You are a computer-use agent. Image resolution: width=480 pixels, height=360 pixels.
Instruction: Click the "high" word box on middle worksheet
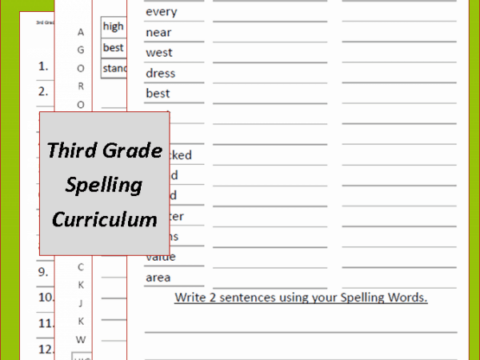click(114, 26)
